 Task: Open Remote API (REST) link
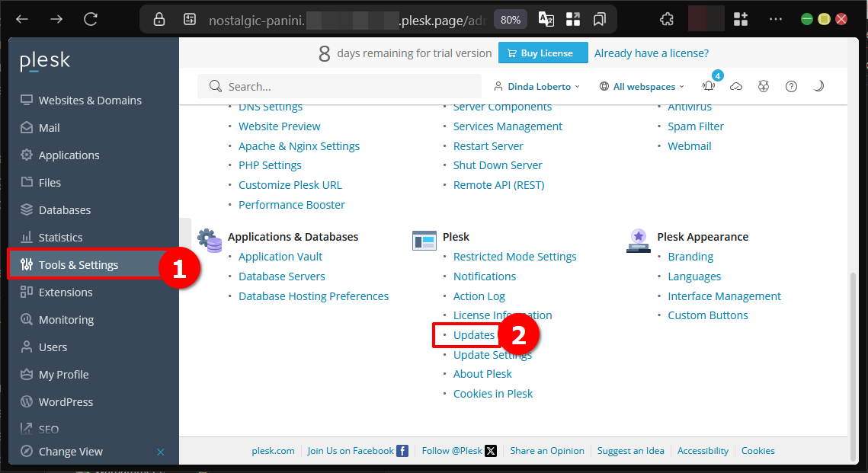pyautogui.click(x=498, y=185)
